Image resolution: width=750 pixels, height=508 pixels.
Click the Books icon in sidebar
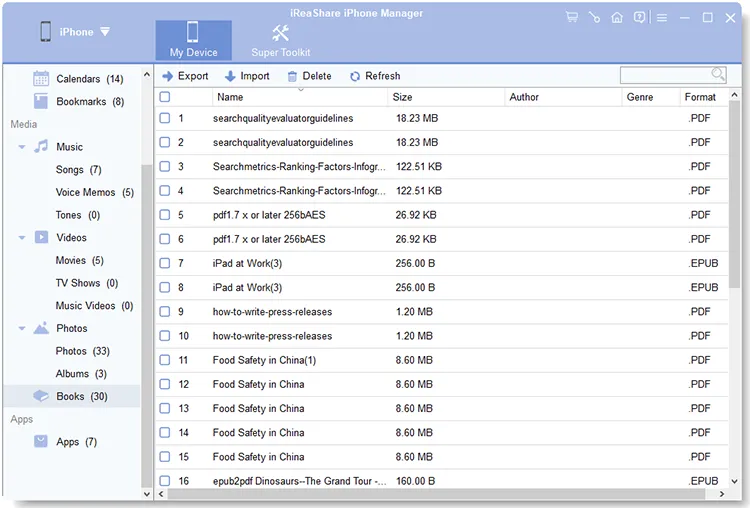41,396
